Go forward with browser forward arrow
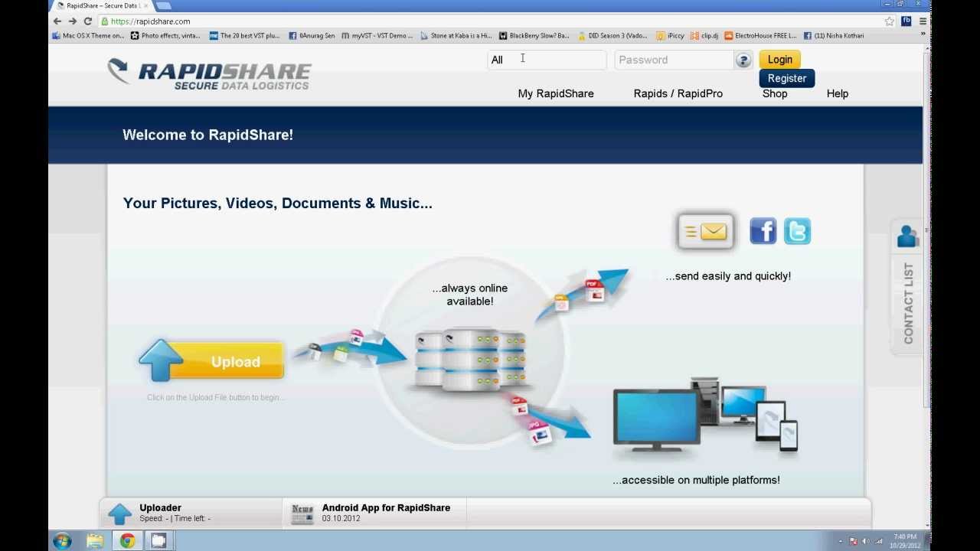Screen dimensions: 980x551 73,21
